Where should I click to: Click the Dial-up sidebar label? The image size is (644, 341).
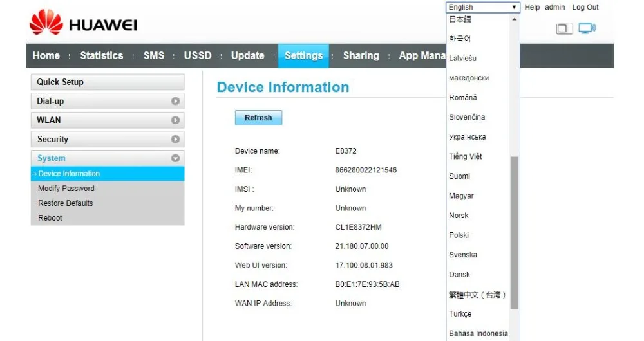(50, 101)
